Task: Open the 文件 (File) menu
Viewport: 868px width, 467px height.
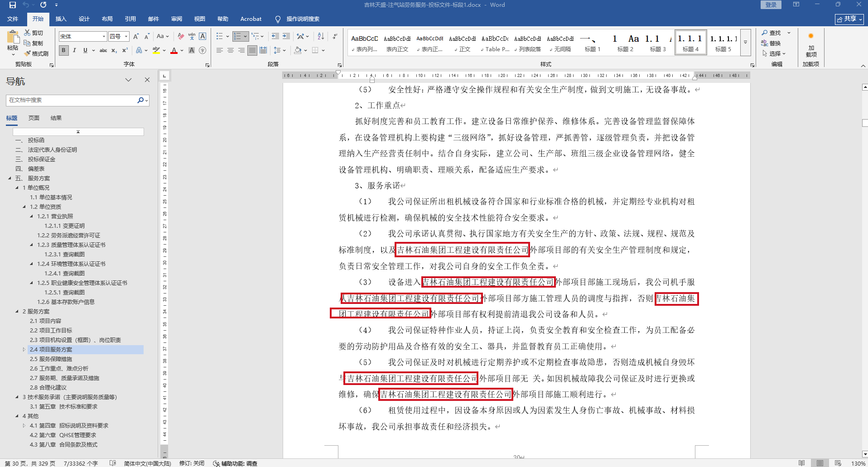Action: [13, 19]
